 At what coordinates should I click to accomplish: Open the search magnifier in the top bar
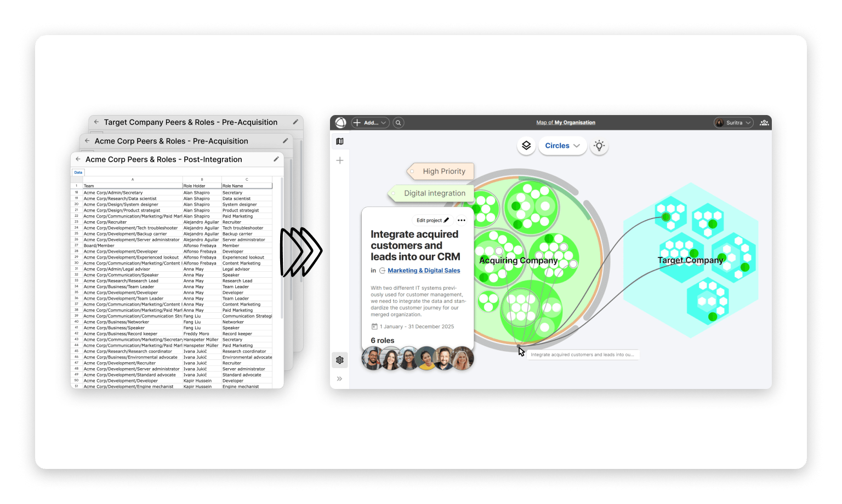pyautogui.click(x=399, y=123)
